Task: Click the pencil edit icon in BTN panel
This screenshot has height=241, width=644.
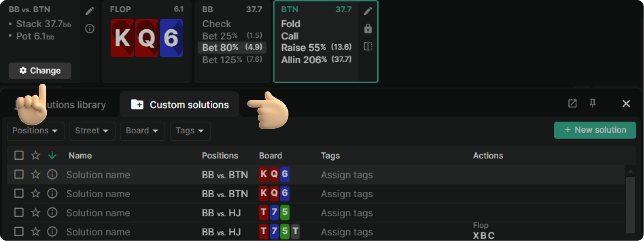Action: click(x=368, y=11)
